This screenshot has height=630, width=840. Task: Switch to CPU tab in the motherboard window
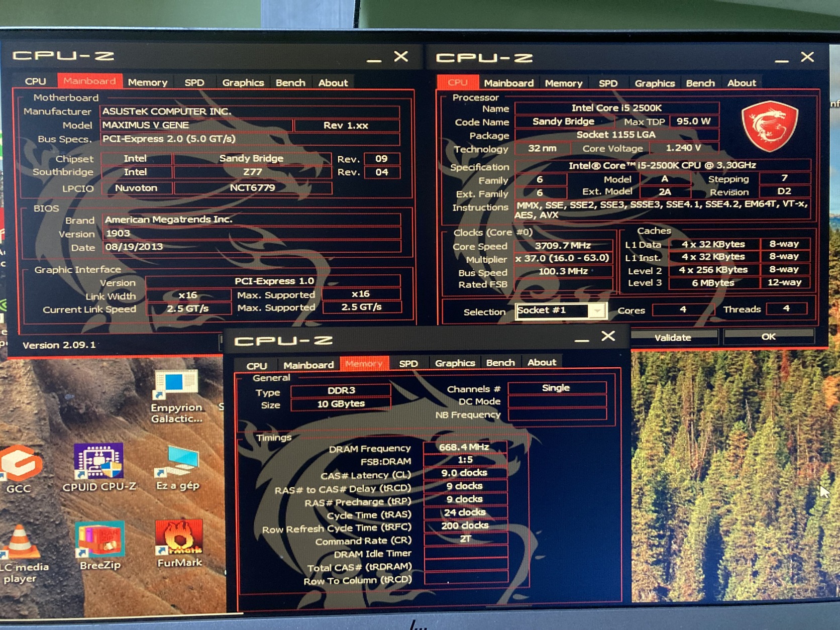pyautogui.click(x=35, y=81)
